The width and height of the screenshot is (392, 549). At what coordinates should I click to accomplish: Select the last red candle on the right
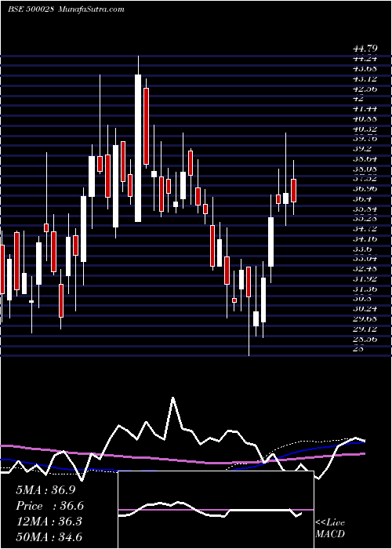click(x=293, y=191)
